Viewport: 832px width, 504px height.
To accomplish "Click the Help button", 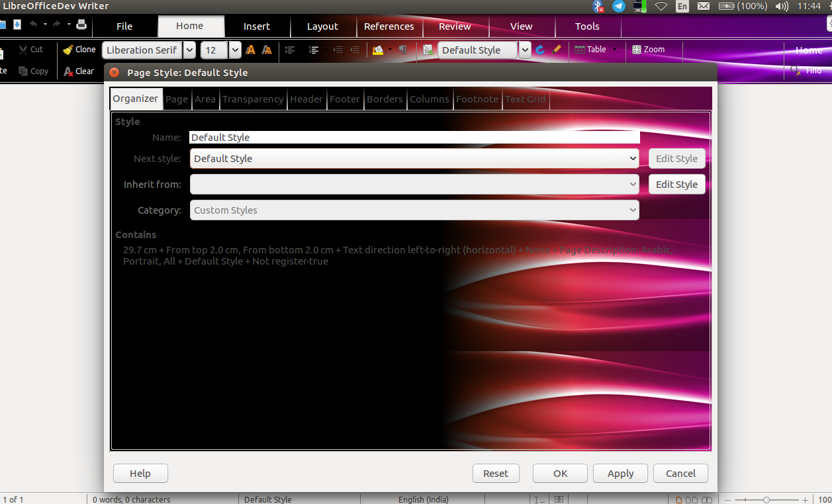I will point(140,474).
